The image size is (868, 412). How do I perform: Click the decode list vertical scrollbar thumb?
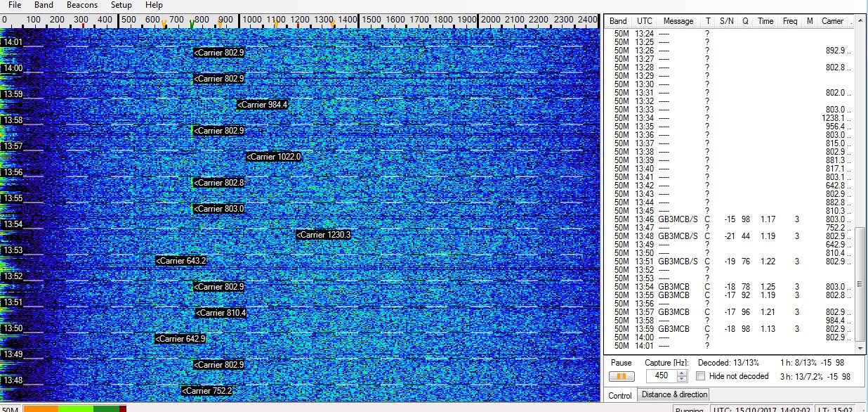[860, 284]
